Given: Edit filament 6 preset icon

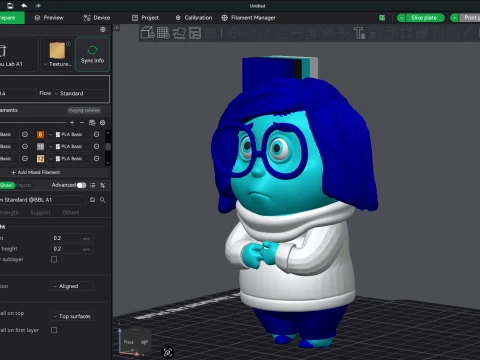Looking at the screenshot, I should (96, 134).
